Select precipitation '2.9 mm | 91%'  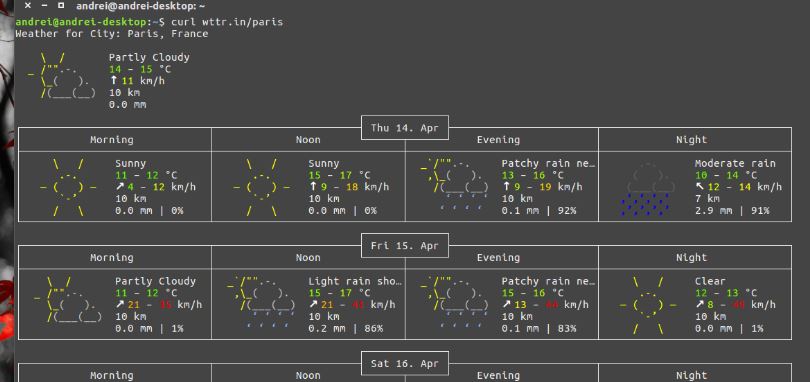point(732,211)
